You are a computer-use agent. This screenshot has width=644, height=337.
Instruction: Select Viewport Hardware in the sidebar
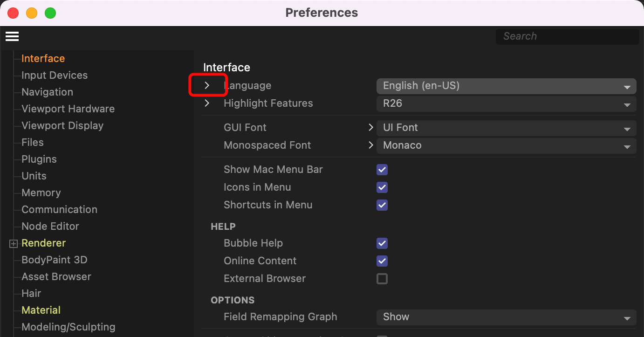(68, 109)
